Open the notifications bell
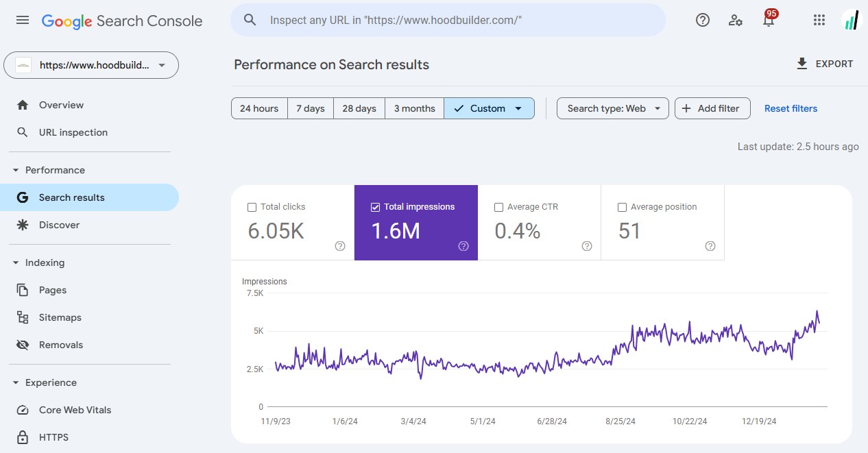The width and height of the screenshot is (868, 453). pyautogui.click(x=769, y=21)
